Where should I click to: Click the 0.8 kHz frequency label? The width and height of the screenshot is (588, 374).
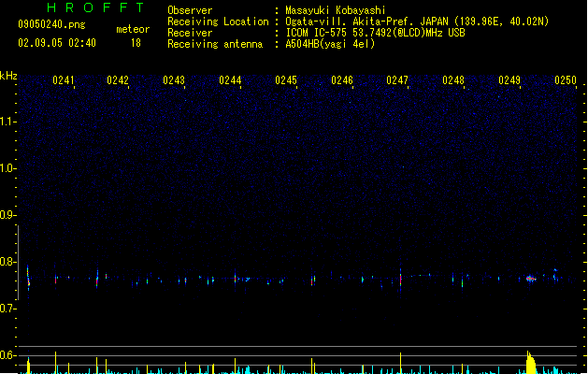(x=7, y=262)
